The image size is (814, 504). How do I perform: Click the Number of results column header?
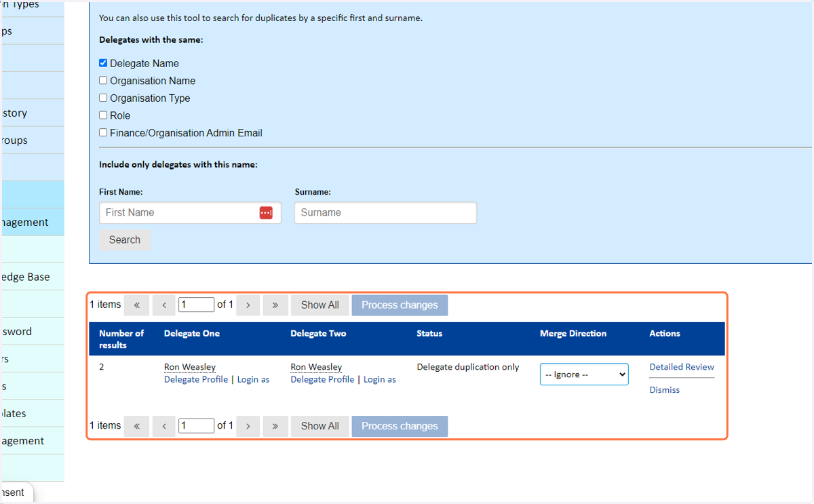tap(121, 339)
